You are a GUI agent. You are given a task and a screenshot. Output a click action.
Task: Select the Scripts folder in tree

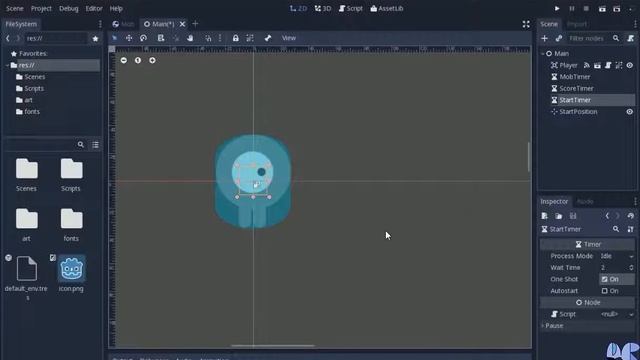click(34, 89)
